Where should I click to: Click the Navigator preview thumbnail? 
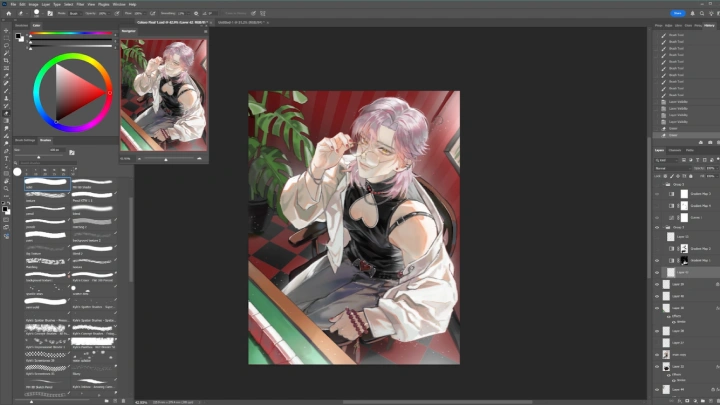(163, 95)
